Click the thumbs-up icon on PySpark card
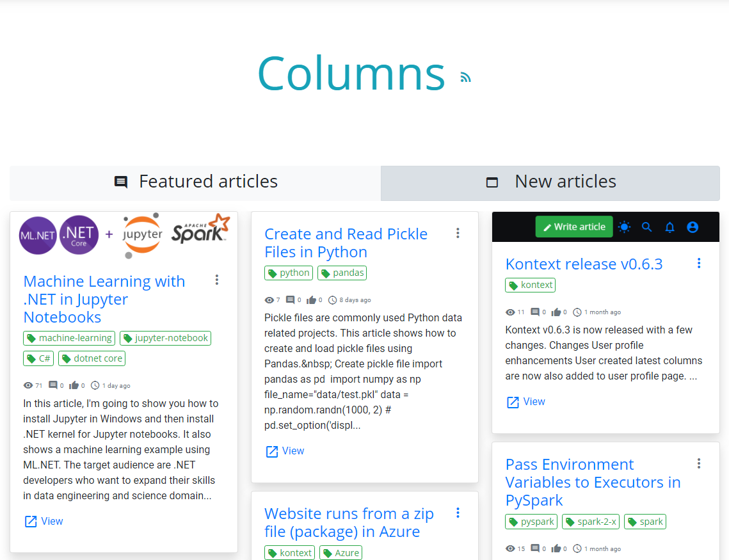Image resolution: width=729 pixels, height=560 pixels. tap(556, 548)
